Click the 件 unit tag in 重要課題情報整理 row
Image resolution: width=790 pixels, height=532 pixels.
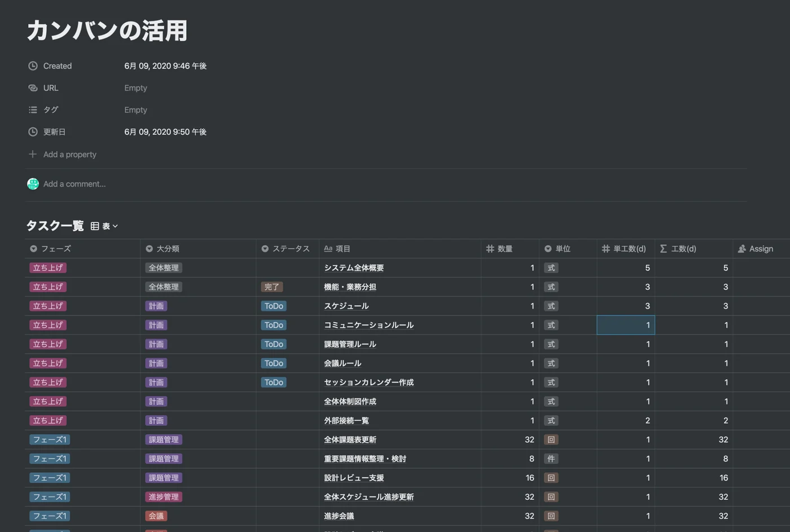tap(551, 459)
